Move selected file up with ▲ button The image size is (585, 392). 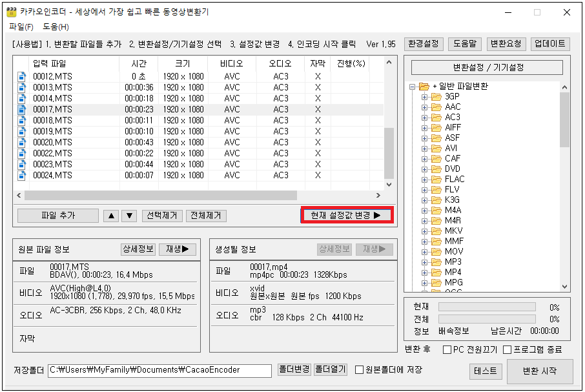tap(111, 216)
